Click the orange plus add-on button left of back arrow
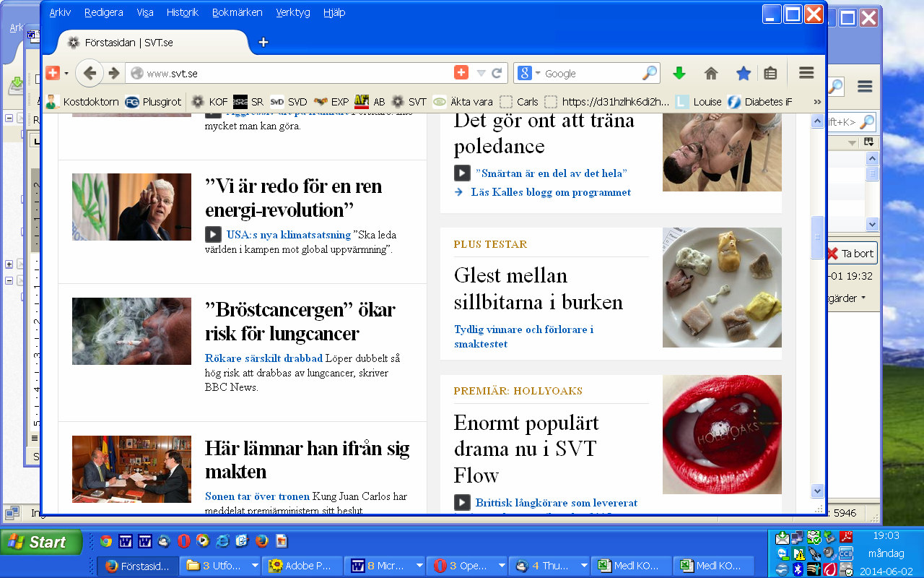The width and height of the screenshot is (924, 578). coord(53,73)
